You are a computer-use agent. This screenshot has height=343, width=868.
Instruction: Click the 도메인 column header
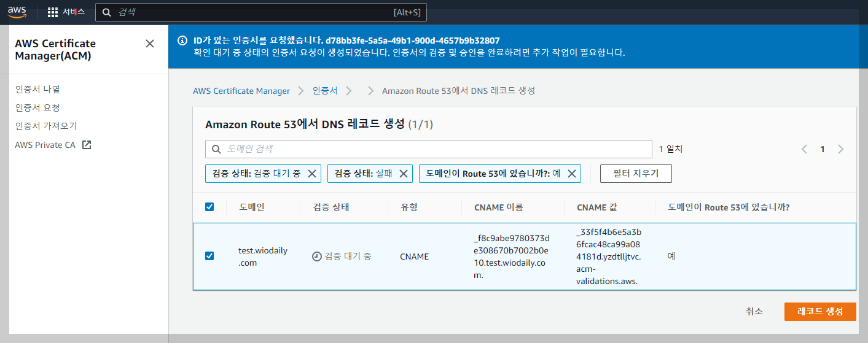[x=252, y=207]
